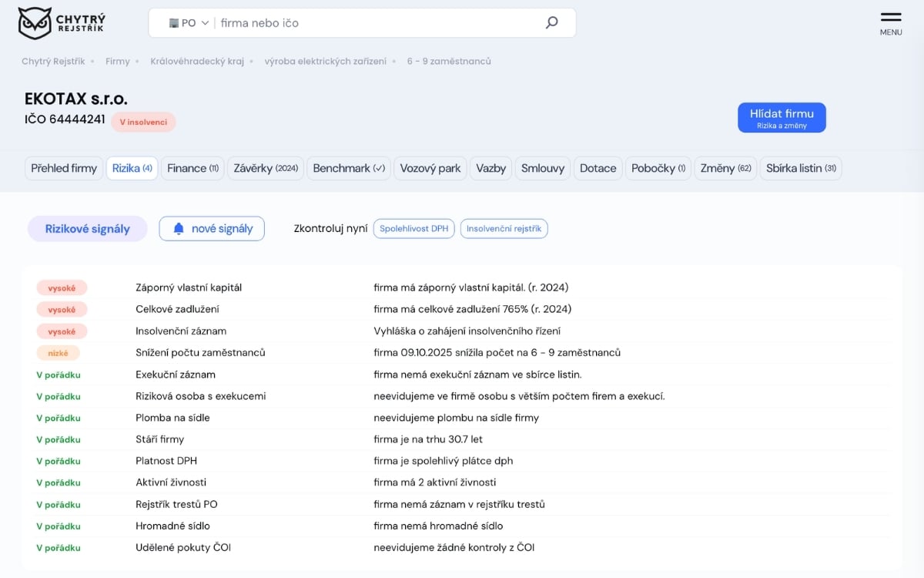Select the Celkové zadlužení row label
924x578 pixels.
[x=177, y=309]
